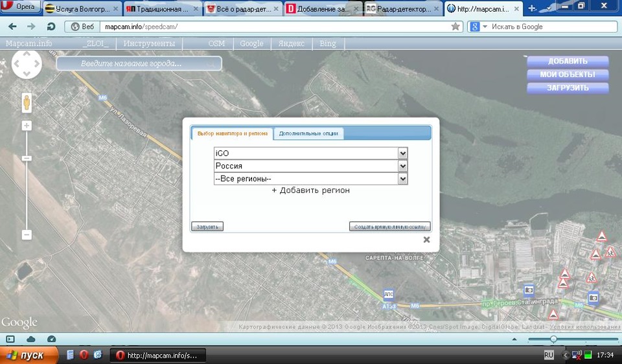Open the Windows пуск start button
The width and height of the screenshot is (622, 364).
(x=29, y=355)
